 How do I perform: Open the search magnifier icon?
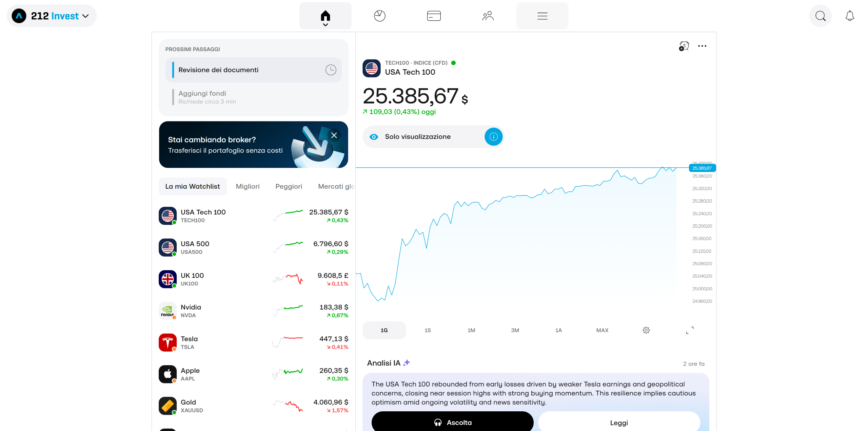coord(820,16)
